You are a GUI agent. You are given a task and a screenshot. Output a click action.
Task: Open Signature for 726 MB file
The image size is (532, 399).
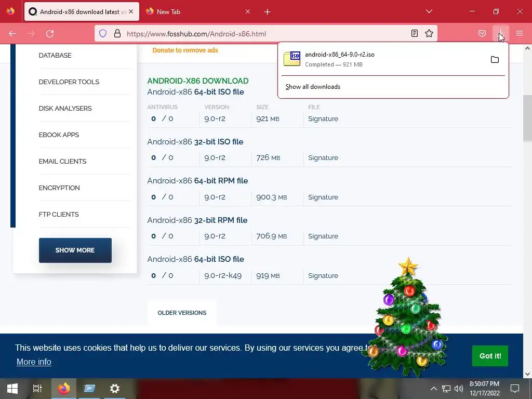pos(323,158)
